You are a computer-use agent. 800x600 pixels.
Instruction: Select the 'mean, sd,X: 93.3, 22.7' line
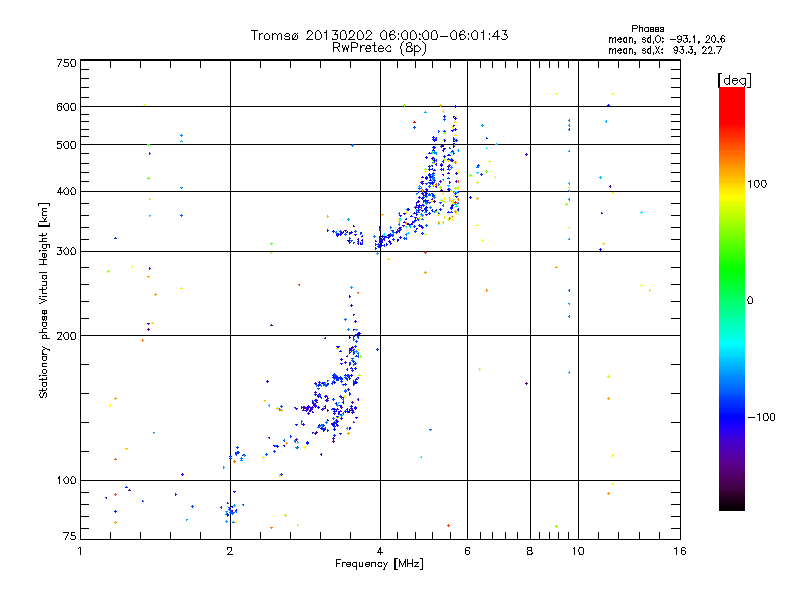665,50
